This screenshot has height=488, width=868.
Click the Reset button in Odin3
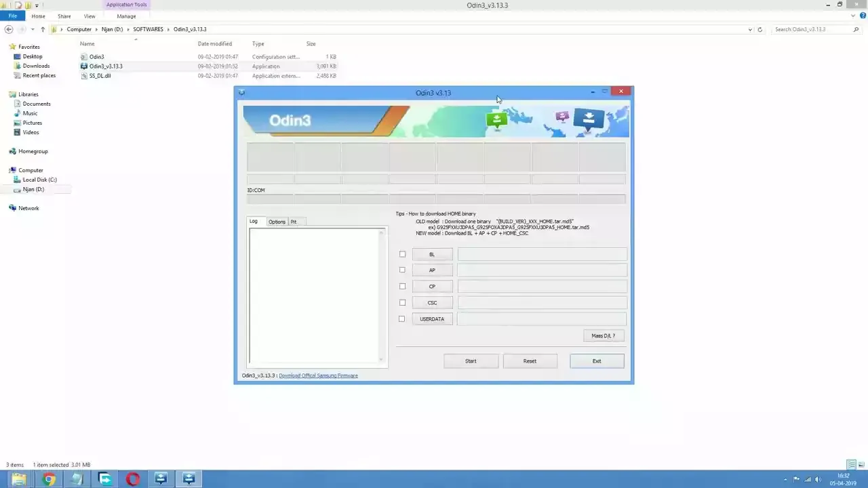coord(530,361)
